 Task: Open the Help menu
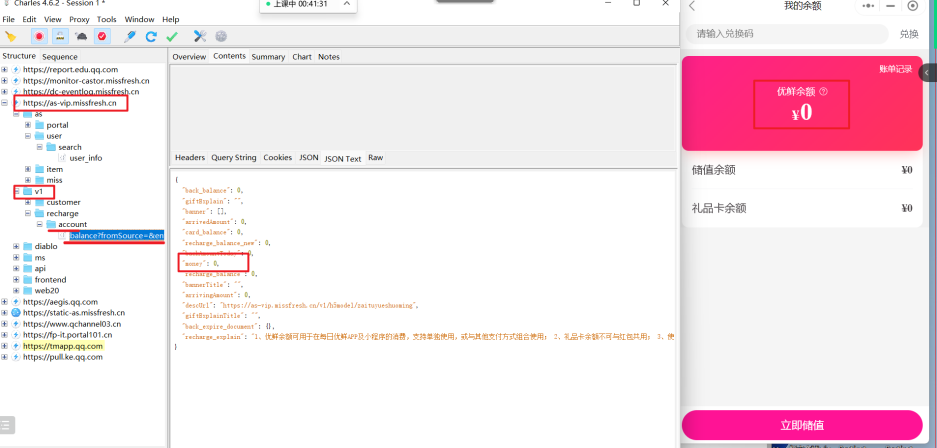[171, 19]
